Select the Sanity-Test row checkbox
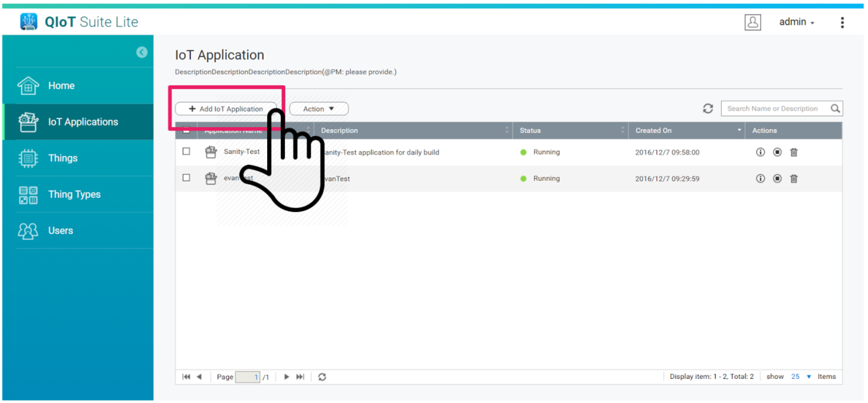The width and height of the screenshot is (868, 403). [186, 151]
